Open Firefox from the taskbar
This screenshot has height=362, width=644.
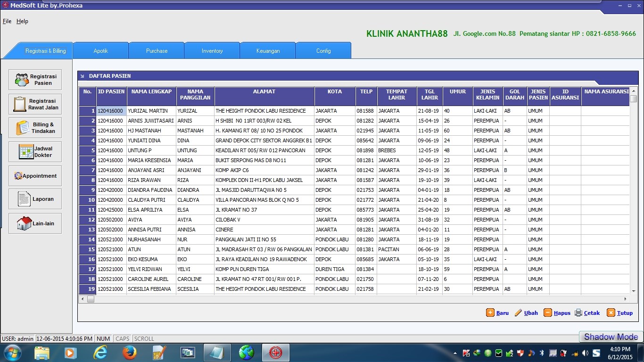129,353
